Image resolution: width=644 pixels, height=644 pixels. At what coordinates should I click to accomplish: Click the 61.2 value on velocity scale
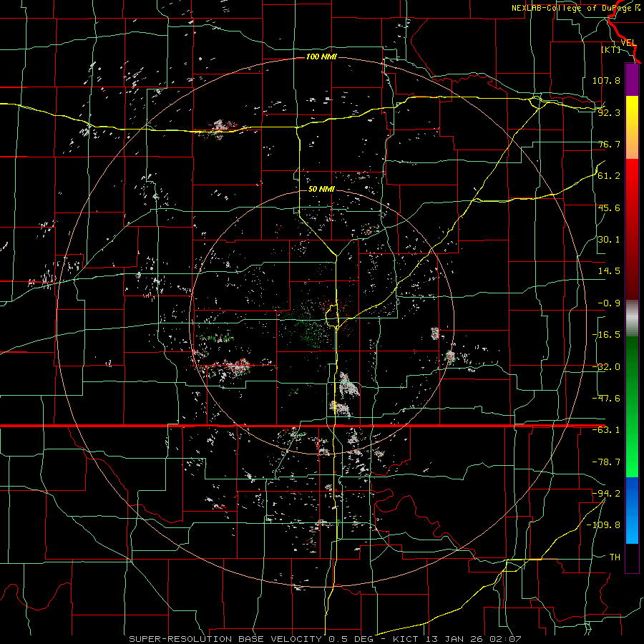(609, 176)
